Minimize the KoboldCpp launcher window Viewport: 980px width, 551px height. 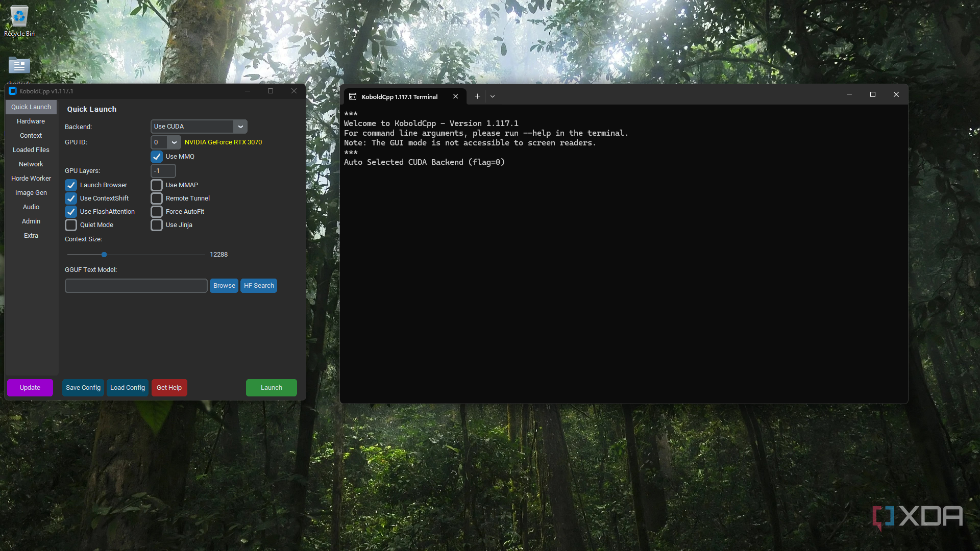tap(248, 91)
